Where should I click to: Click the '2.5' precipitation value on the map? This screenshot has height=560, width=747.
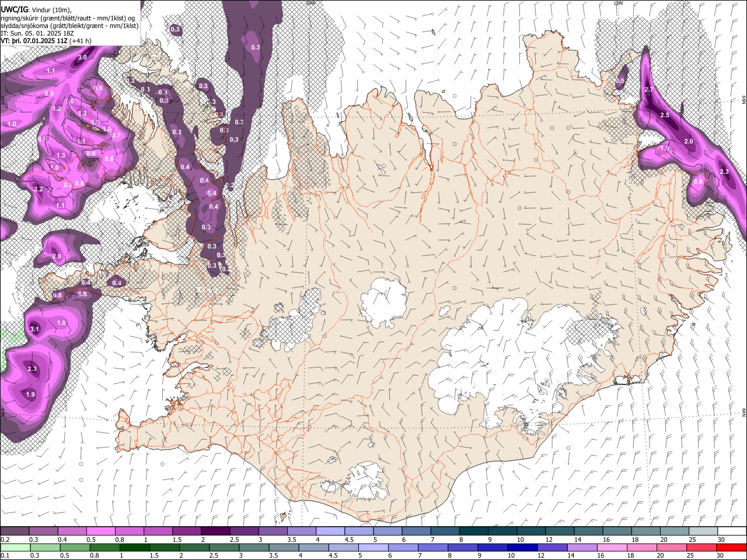point(665,115)
